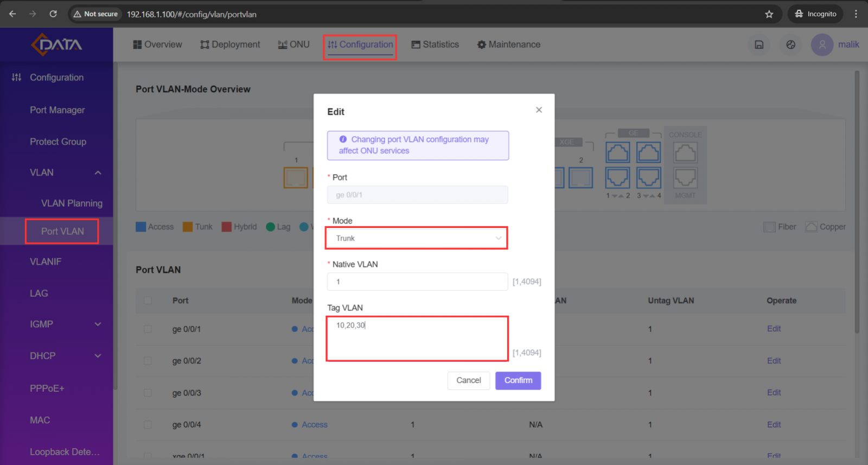The height and width of the screenshot is (465, 868).
Task: Click into the Native VLAN input field
Action: [x=417, y=282]
